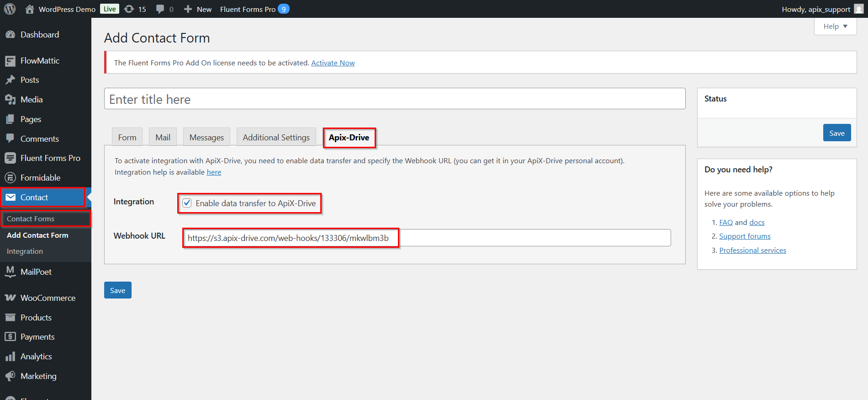The width and height of the screenshot is (868, 400).
Task: Open the Support forums link
Action: click(x=745, y=236)
